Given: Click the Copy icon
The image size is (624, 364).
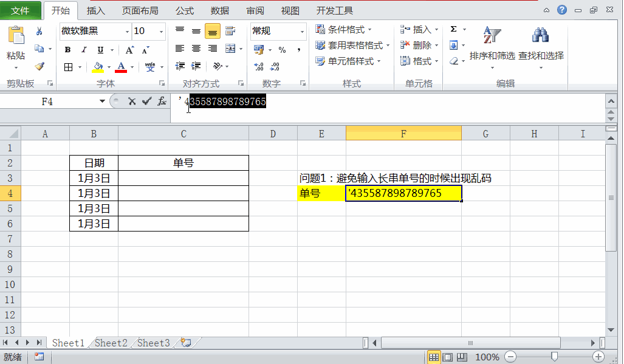Looking at the screenshot, I should 39,49.
